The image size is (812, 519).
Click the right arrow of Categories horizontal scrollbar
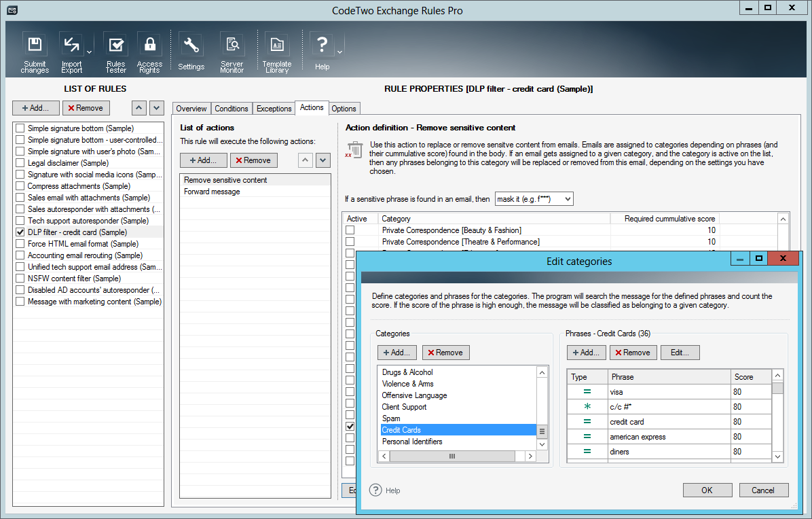530,456
